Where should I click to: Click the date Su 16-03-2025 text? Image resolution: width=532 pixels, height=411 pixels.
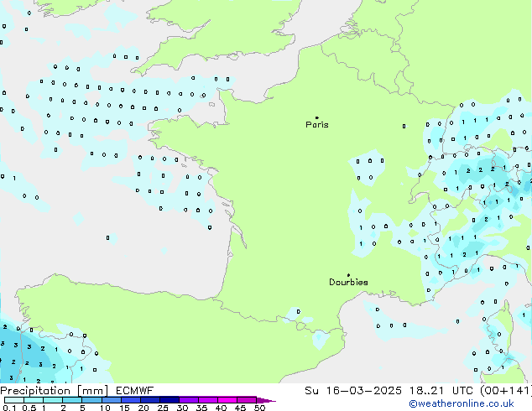point(353,391)
